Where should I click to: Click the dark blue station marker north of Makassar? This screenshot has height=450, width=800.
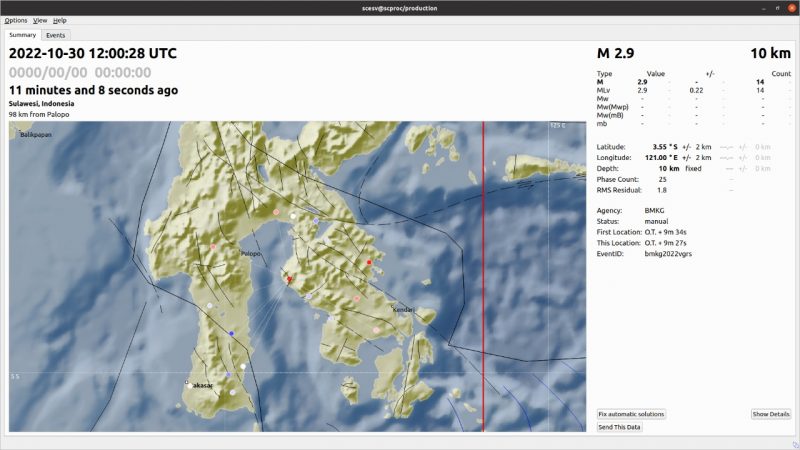231,333
